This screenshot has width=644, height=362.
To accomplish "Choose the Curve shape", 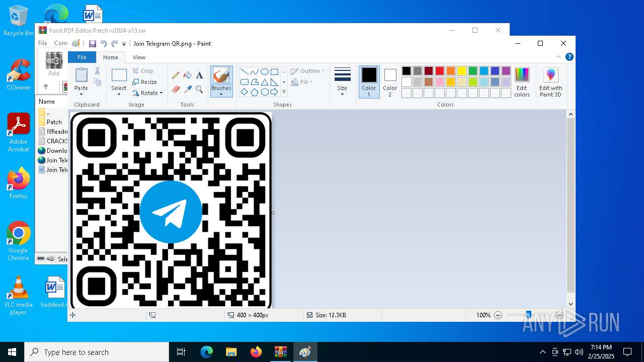I will point(254,72).
